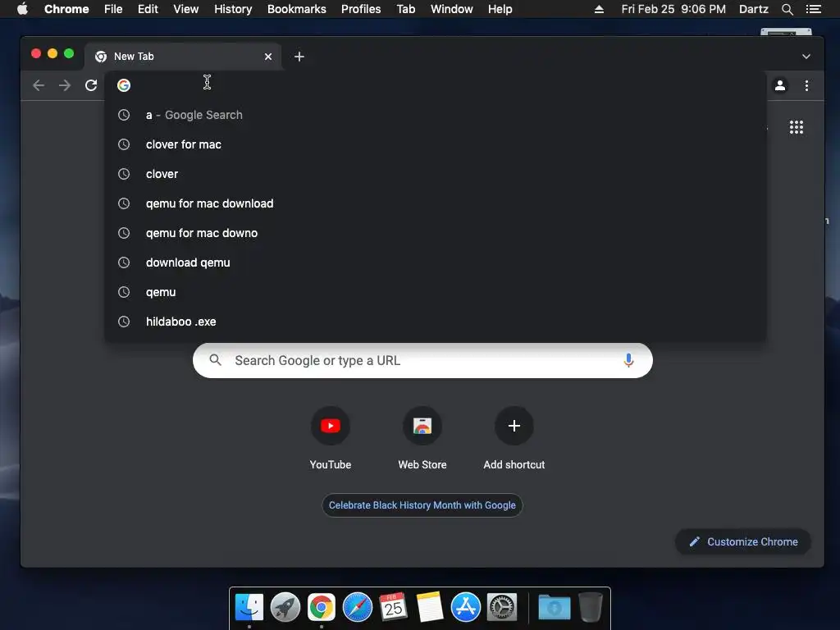840x630 pixels.
Task: Select the 'clover for mac' suggestion
Action: tap(435, 144)
